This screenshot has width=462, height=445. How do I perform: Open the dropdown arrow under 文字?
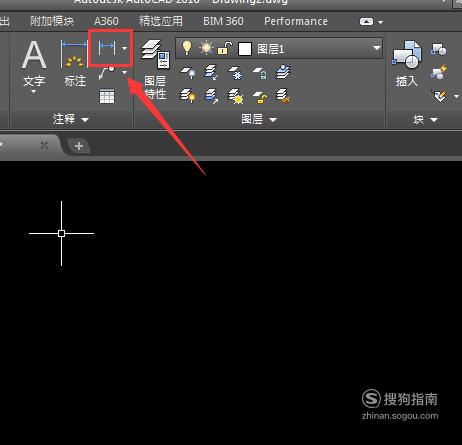[x=33, y=92]
